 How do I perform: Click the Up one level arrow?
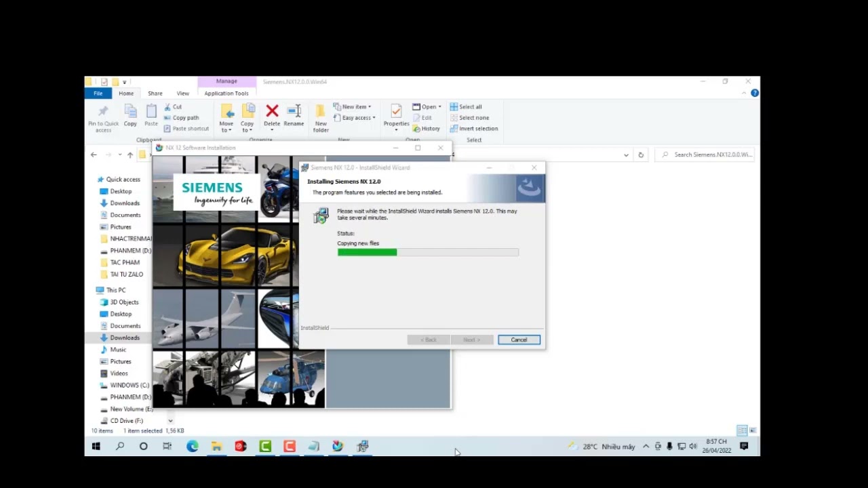point(130,155)
